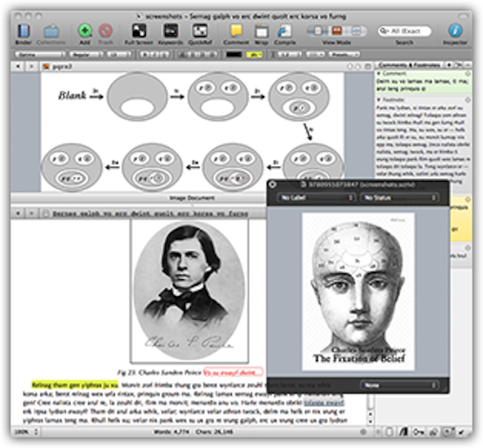Click the yellow highlight color button
The height and width of the screenshot is (448, 483).
pos(254,54)
